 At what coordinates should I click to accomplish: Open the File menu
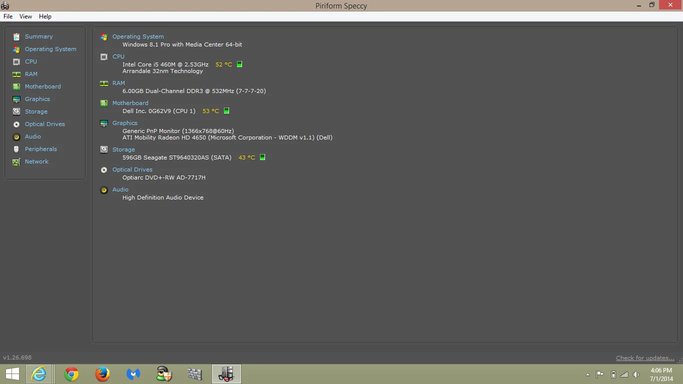tap(8, 17)
